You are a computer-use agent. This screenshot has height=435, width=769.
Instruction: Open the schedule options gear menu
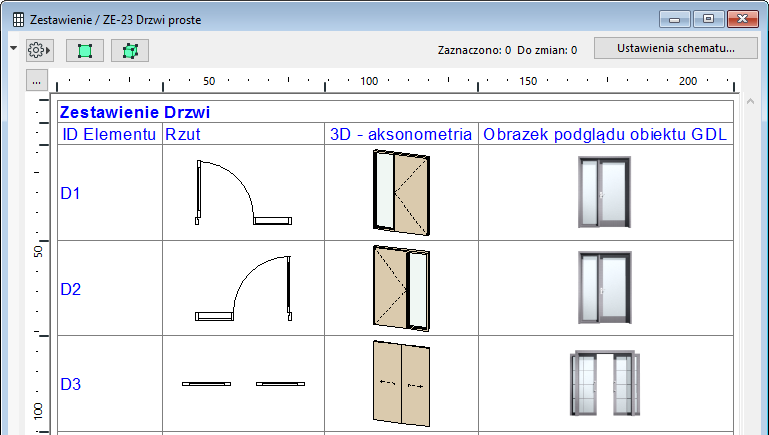[x=39, y=50]
